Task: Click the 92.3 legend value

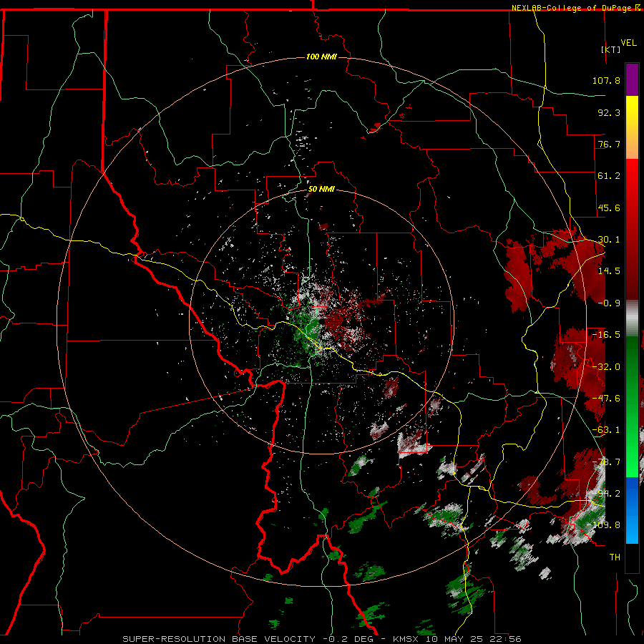Action: pos(609,112)
